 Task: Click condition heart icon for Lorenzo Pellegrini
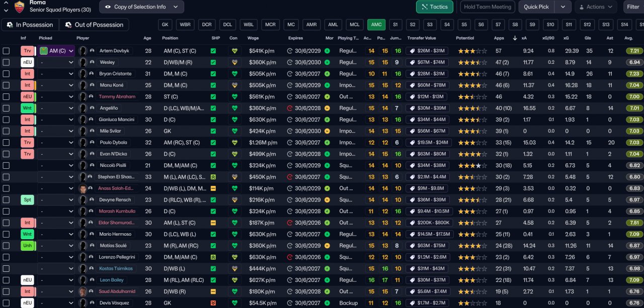click(x=234, y=257)
